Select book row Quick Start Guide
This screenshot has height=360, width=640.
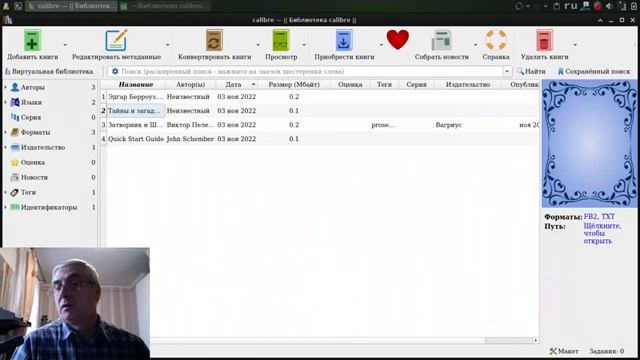(320, 139)
